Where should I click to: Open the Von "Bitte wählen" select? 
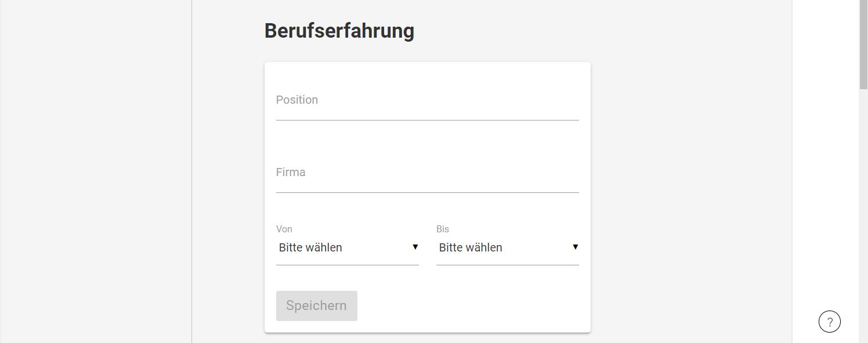(347, 247)
